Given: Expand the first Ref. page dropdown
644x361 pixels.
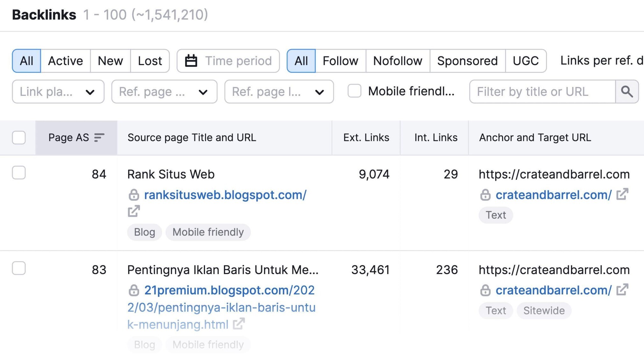Looking at the screenshot, I should 164,92.
